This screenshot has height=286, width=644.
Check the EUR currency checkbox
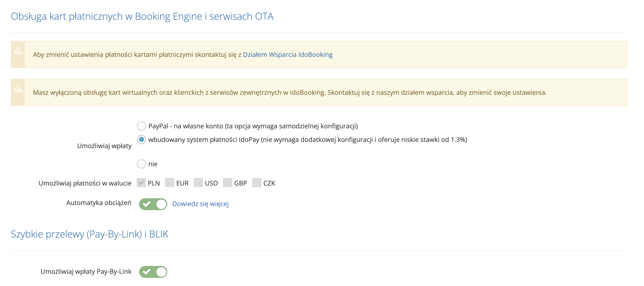pyautogui.click(x=170, y=183)
